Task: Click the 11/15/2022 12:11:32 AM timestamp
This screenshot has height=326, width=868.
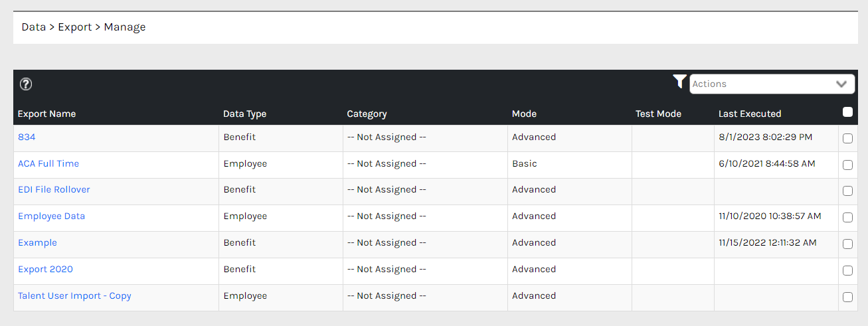Action: (x=768, y=242)
